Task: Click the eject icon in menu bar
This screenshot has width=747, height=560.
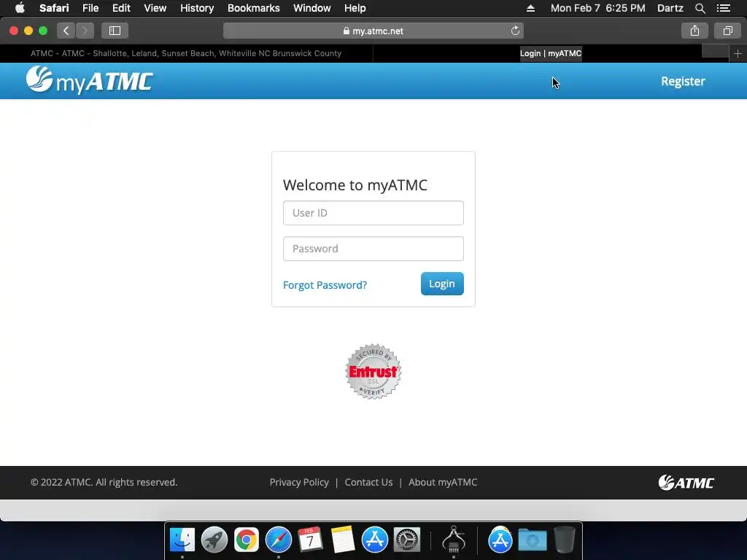Action: (x=531, y=8)
